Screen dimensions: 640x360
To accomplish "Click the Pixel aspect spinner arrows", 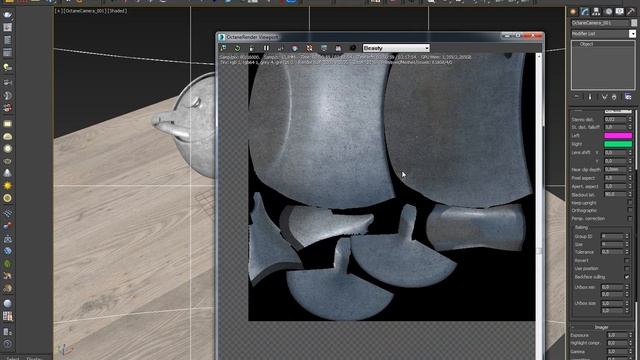I will (629, 178).
